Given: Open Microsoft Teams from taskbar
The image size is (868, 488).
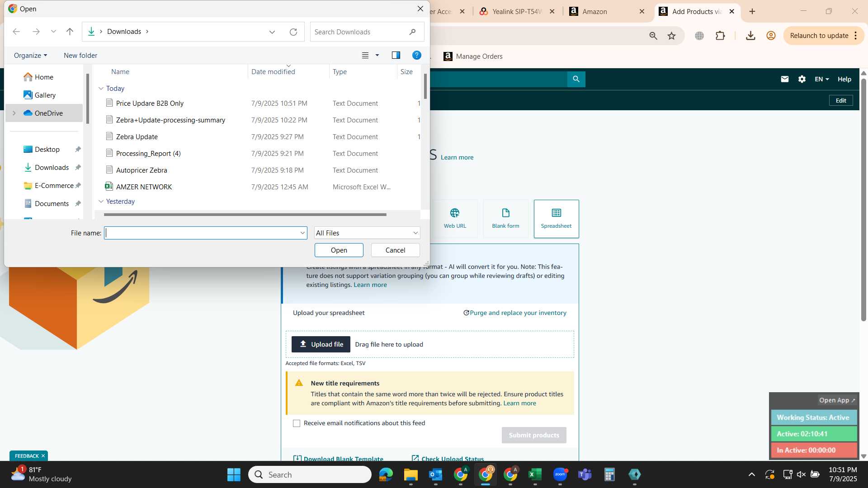Looking at the screenshot, I should (x=585, y=474).
